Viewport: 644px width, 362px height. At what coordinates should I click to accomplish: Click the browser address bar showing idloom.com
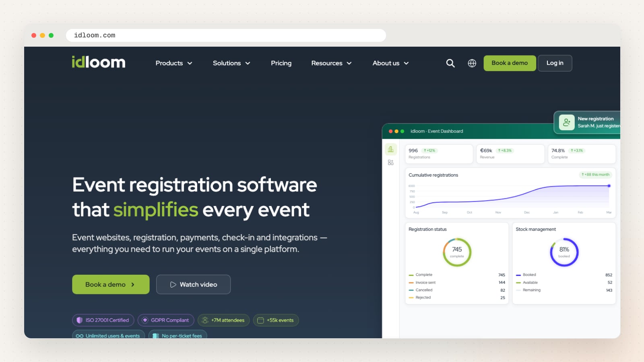tap(226, 35)
